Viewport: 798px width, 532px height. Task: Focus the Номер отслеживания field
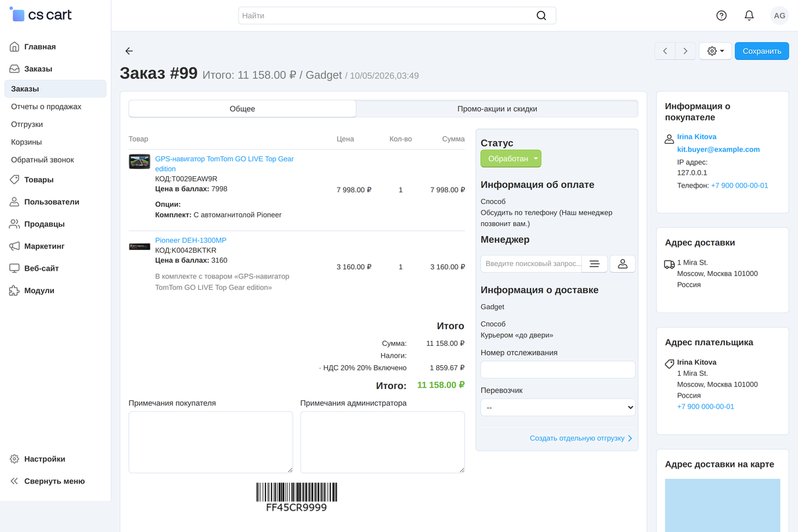point(558,370)
